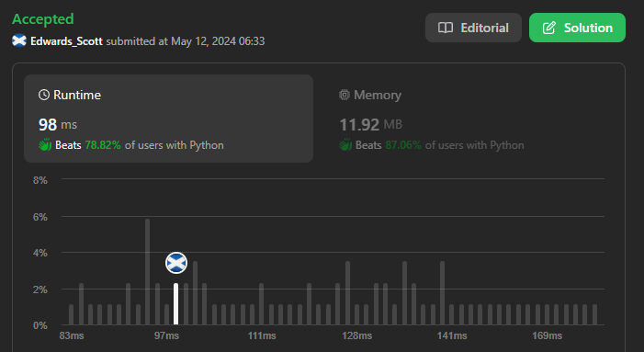
Task: Click the green Solution button
Action: 577,28
